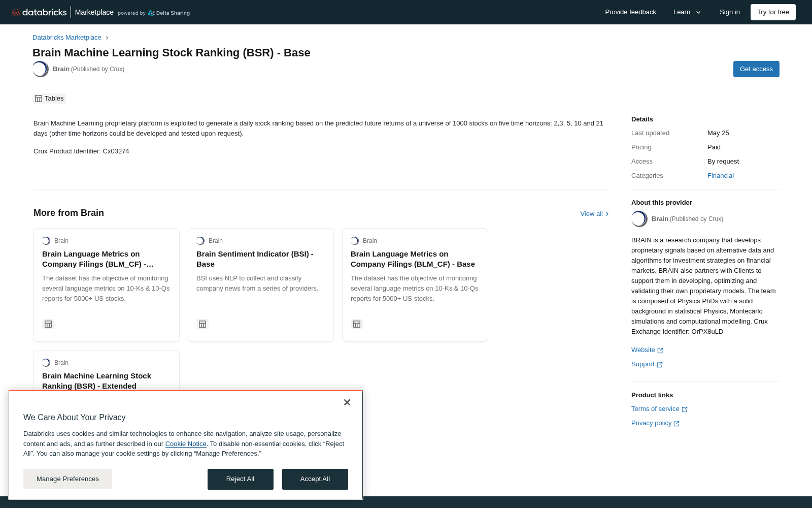Screen dimensions: 812x508
Task: Click the Brain provider logo under the title
Action: coord(41,69)
